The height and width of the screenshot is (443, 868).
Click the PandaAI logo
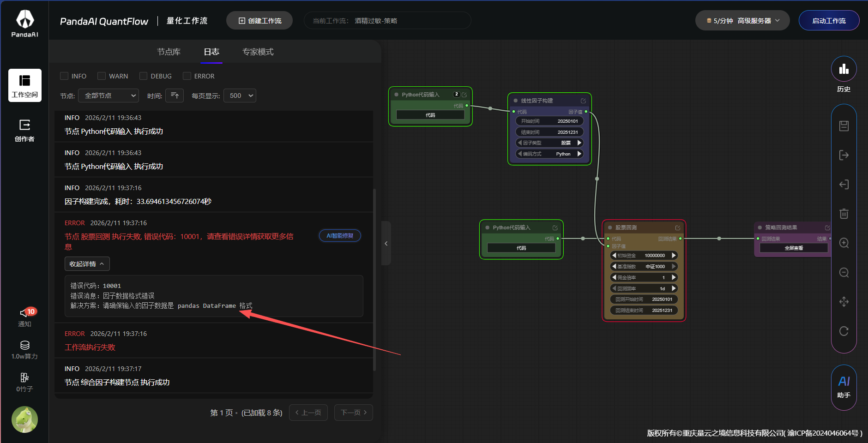point(25,24)
